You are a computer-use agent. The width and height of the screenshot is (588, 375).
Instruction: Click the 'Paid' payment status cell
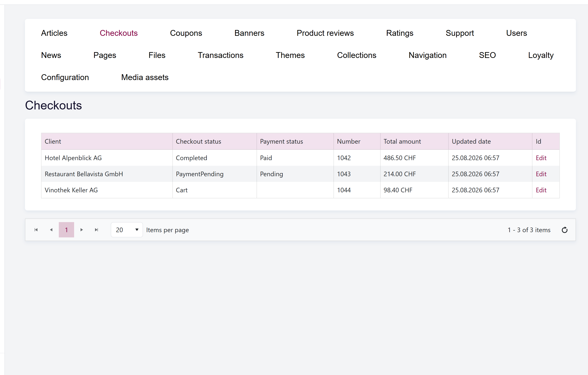point(295,158)
